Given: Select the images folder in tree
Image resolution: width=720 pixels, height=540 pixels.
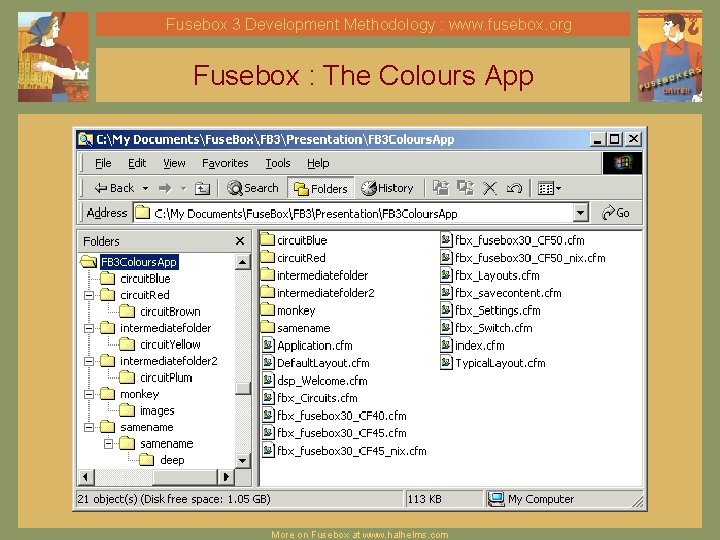Looking at the screenshot, I should coord(157,411).
